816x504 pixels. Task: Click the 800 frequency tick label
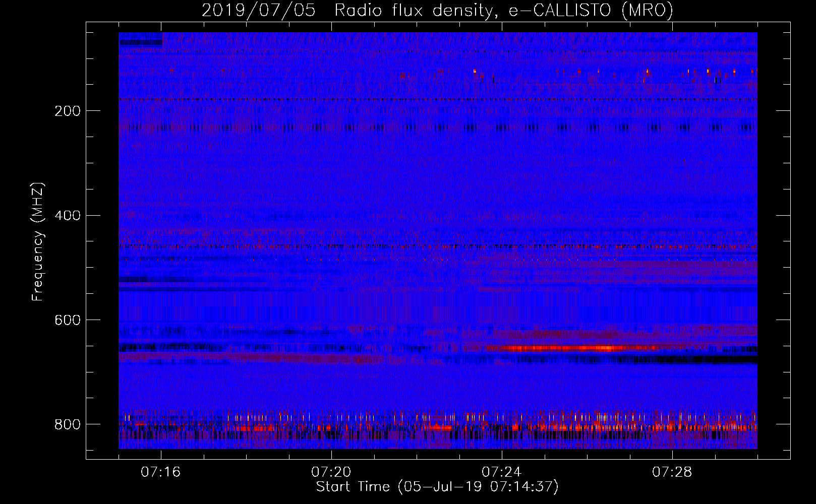click(68, 425)
